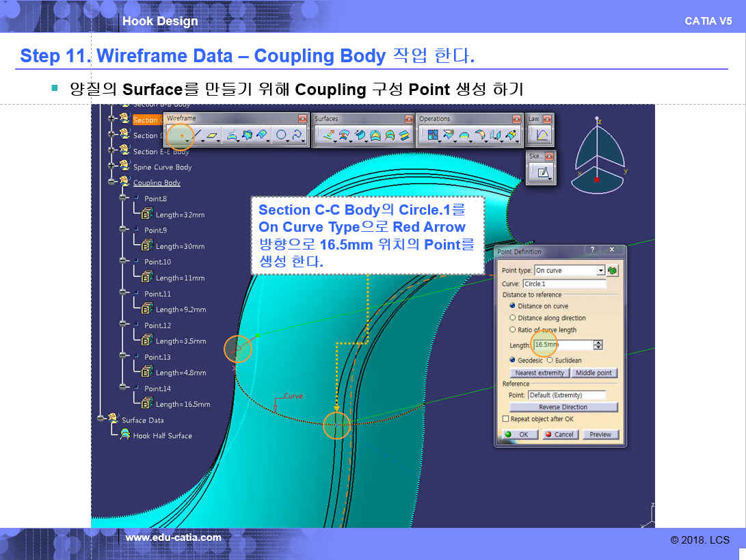Open the Law tool icon
The width and height of the screenshot is (746, 560).
[542, 135]
